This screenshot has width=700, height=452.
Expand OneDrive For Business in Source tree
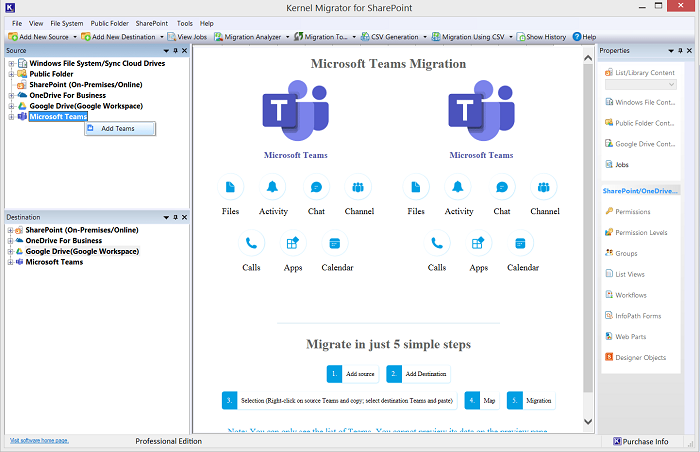(11, 95)
